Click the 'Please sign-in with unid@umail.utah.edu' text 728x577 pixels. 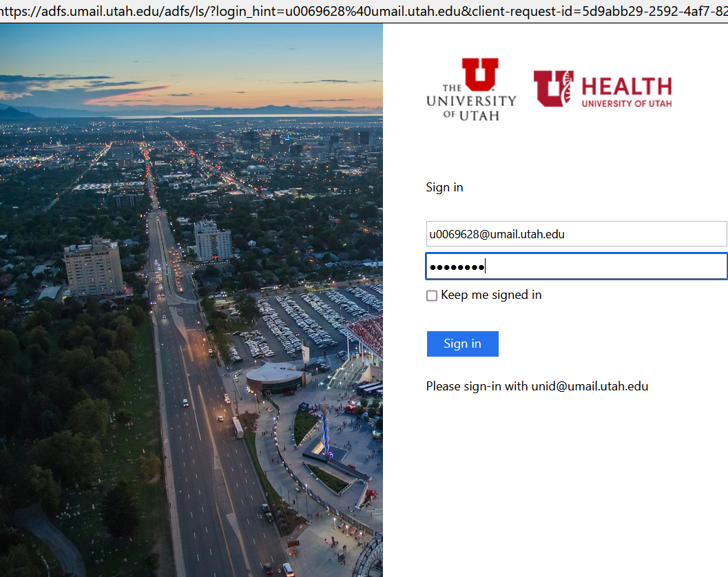click(537, 386)
